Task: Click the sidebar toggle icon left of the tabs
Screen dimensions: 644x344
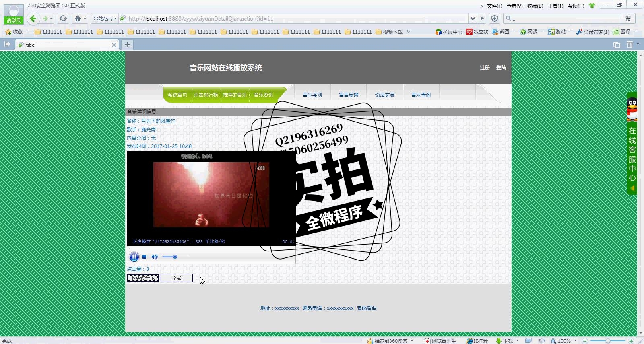Action: pyautogui.click(x=7, y=44)
